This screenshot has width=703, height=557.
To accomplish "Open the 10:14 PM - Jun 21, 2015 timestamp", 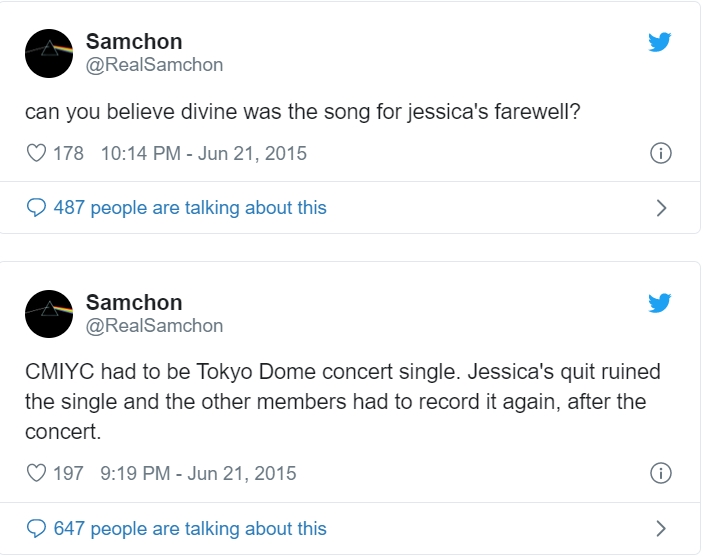I will tap(204, 153).
